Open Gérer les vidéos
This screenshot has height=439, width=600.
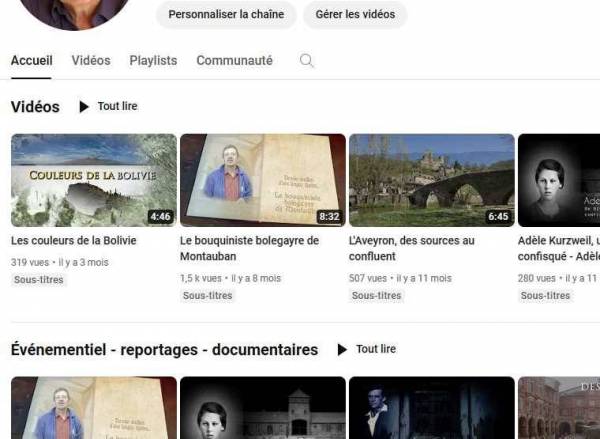(355, 14)
